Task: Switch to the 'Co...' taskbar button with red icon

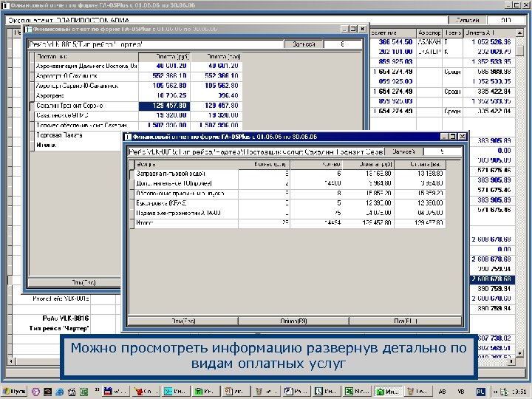Action: [x=145, y=391]
